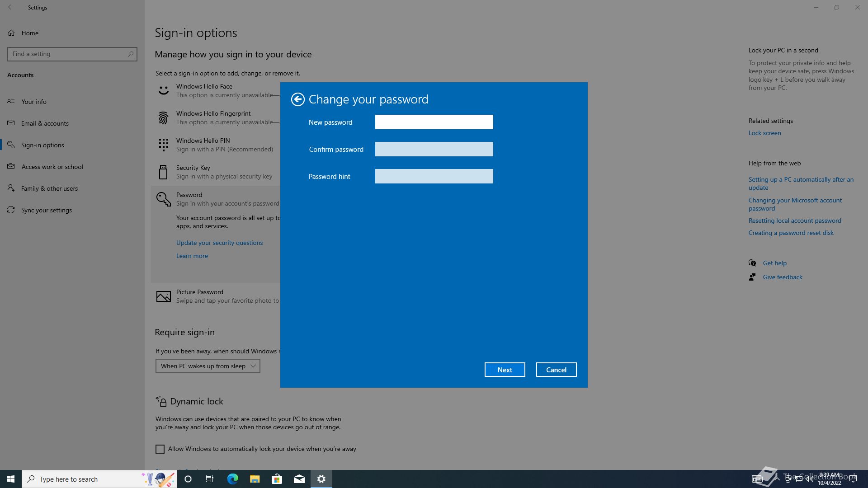Click the Windows Hello Fingerprint icon
Image resolution: width=868 pixels, height=488 pixels.
click(x=163, y=118)
